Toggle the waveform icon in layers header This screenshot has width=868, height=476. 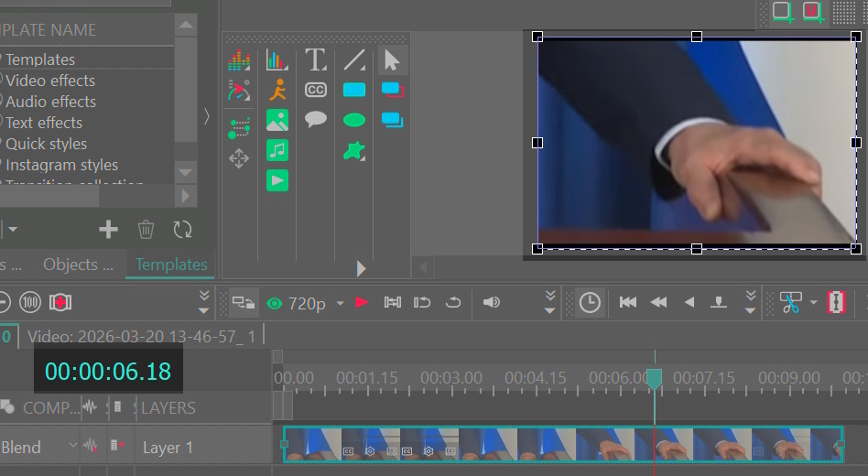pyautogui.click(x=90, y=407)
